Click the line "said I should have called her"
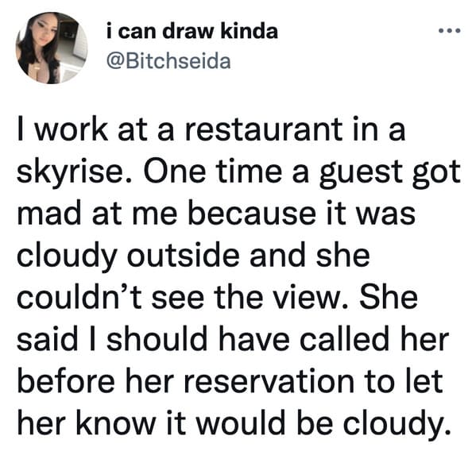Image resolution: width=476 pixels, height=455 pixels. coord(233,339)
